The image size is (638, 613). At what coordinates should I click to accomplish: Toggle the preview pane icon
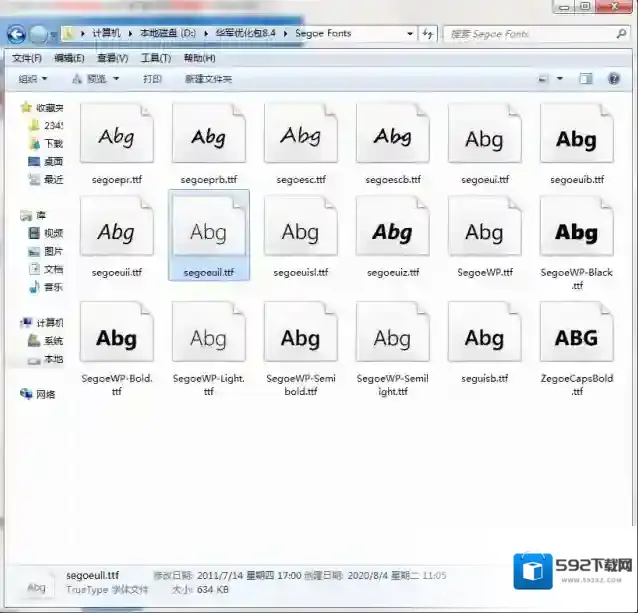[x=586, y=79]
